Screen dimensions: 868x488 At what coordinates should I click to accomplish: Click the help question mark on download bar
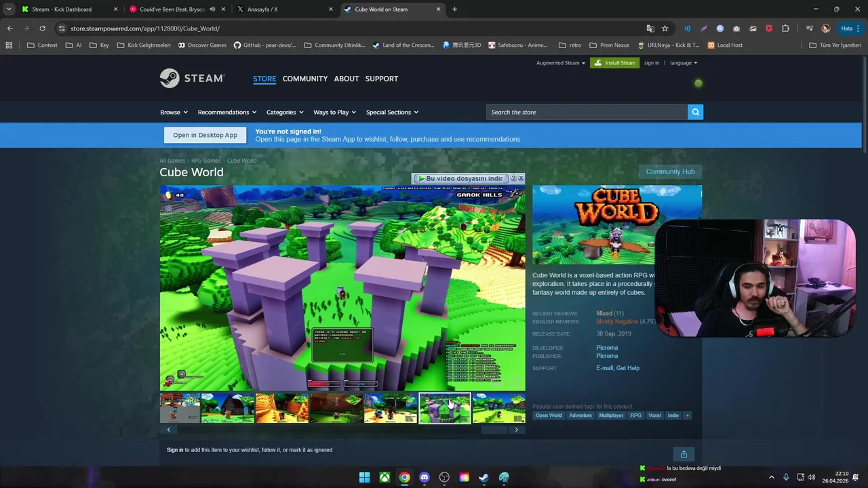[513, 178]
